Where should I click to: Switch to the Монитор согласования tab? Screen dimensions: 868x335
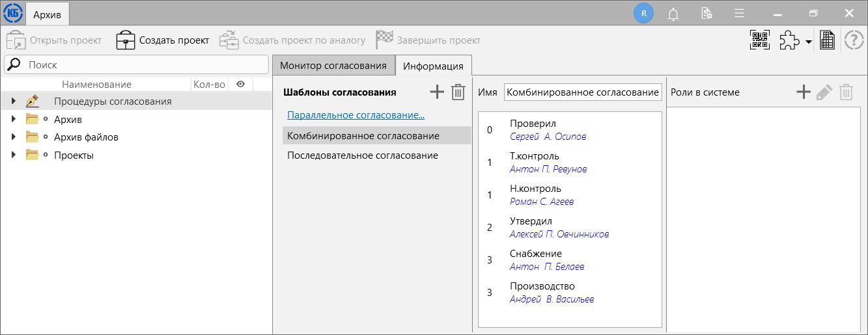333,66
